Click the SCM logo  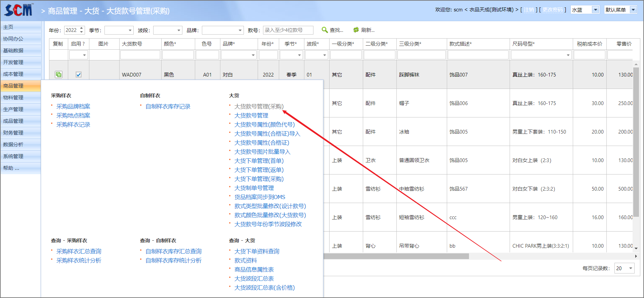pos(19,10)
